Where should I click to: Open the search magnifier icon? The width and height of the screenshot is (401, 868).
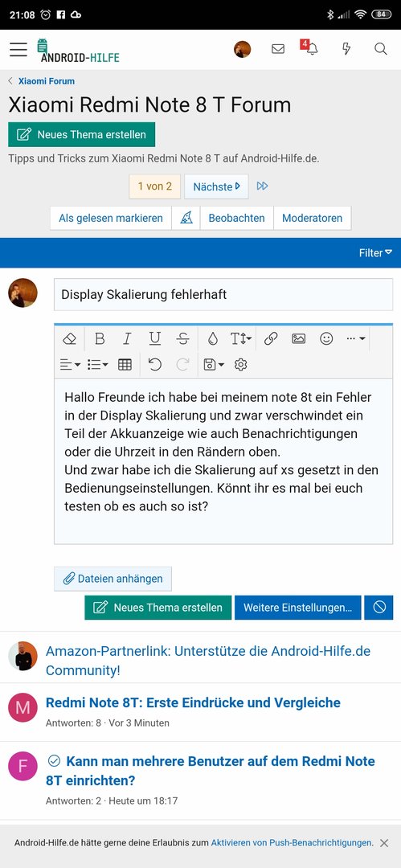point(380,49)
